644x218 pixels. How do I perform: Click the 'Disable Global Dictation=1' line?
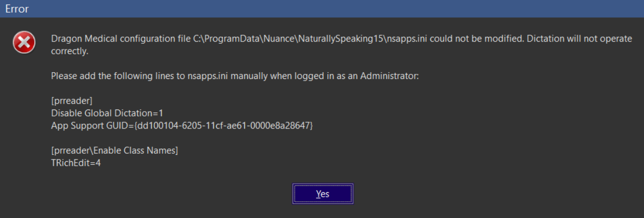coord(107,113)
